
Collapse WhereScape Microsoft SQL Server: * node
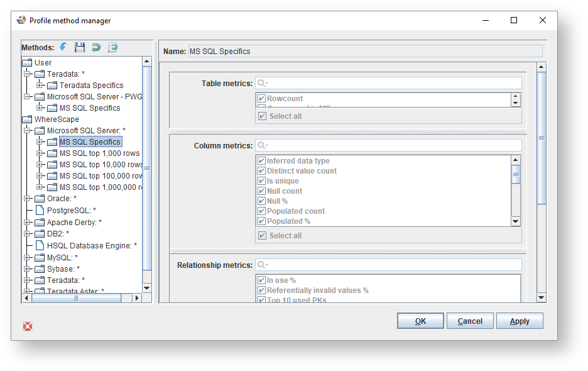(x=27, y=130)
